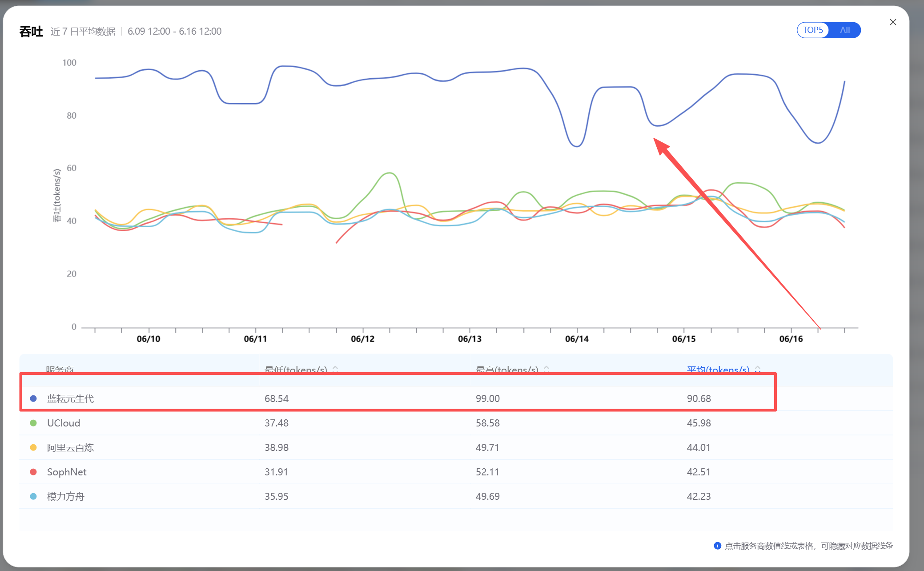Click the 42.23 average value

click(x=699, y=496)
